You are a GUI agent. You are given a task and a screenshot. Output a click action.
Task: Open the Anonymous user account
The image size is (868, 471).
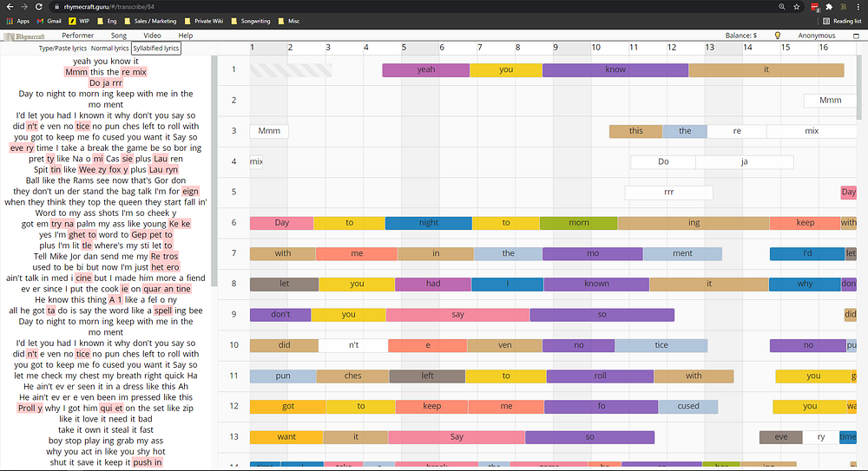(817, 36)
